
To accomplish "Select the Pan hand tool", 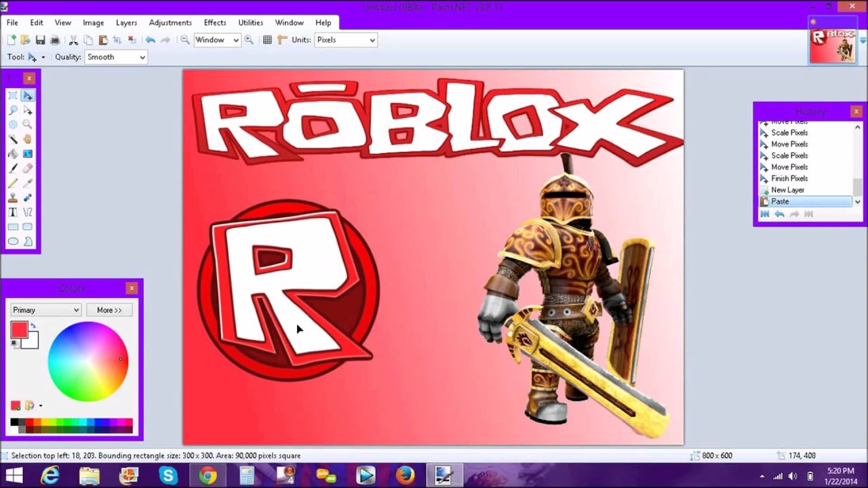I will tap(28, 139).
